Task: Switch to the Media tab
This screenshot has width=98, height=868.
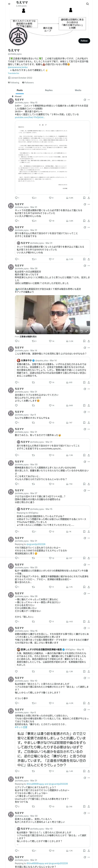Action: pyautogui.click(x=78, y=90)
